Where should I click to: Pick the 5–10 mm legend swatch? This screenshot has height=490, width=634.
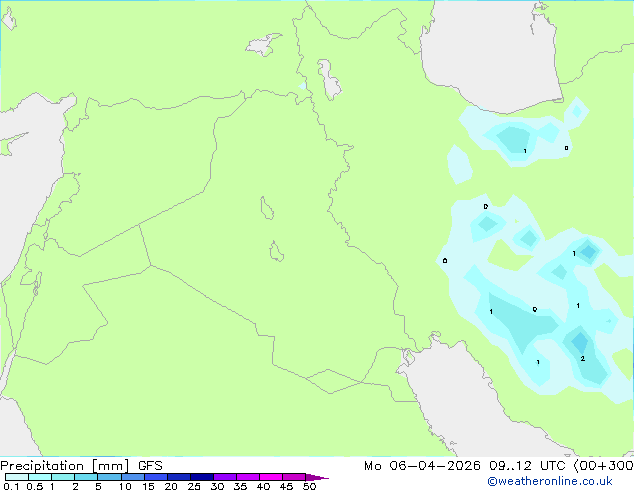pos(109,477)
